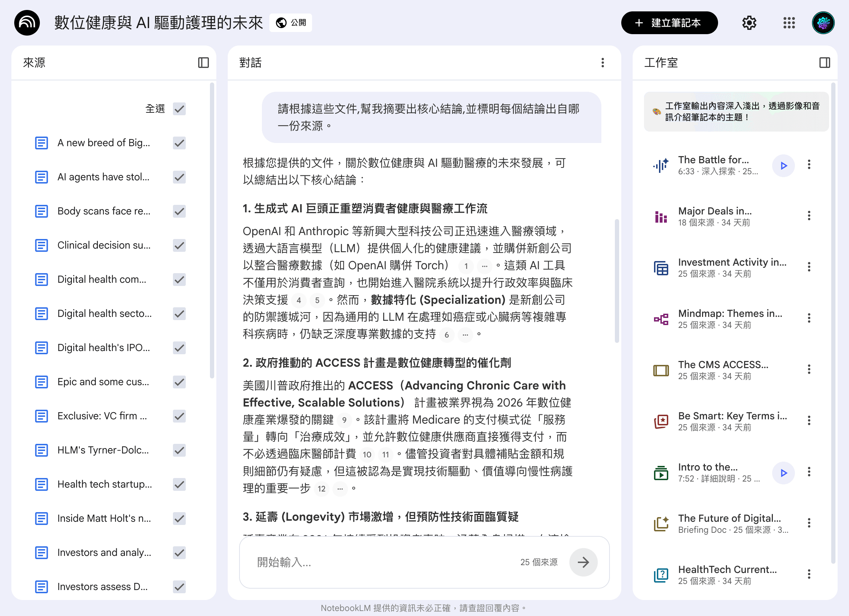
Task: Uncheck the A new breed of Big source
Action: pyautogui.click(x=179, y=143)
